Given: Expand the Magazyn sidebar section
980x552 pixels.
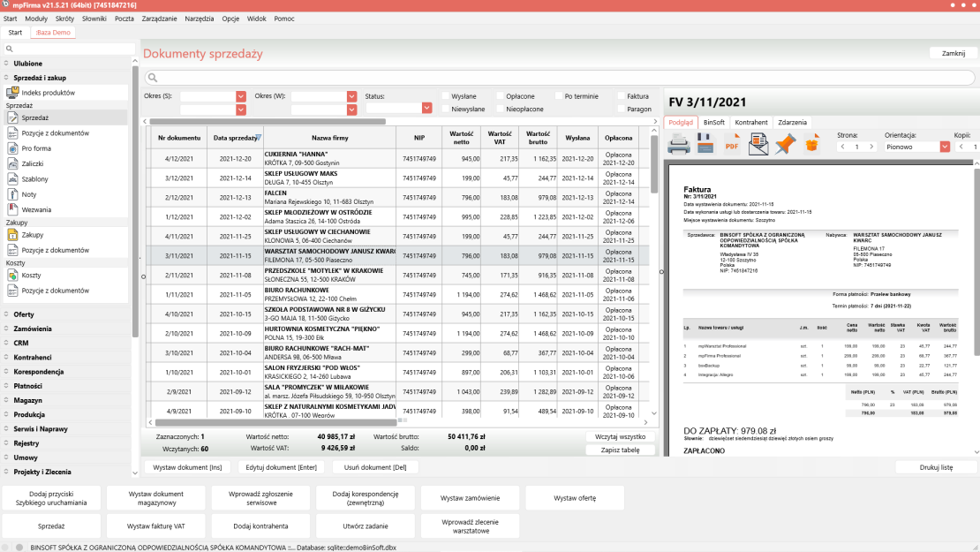Looking at the screenshot, I should 27,400.
